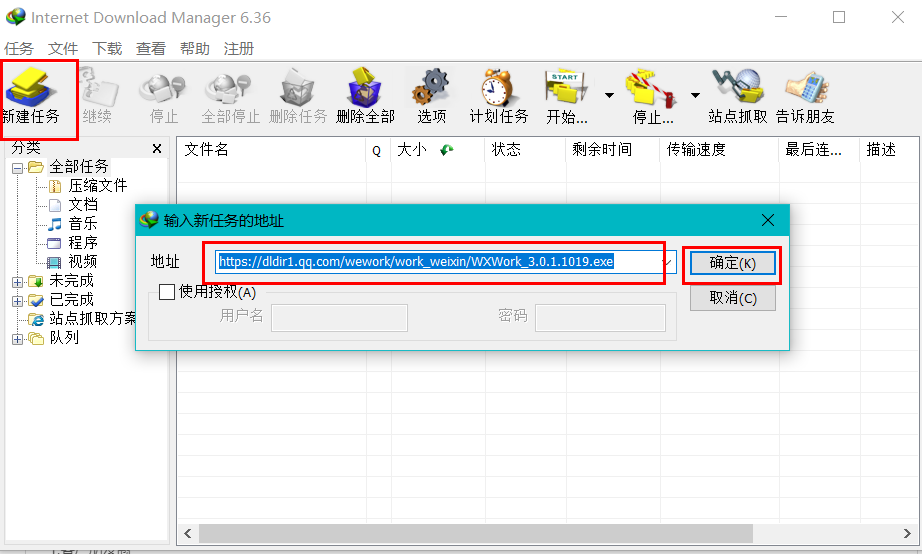This screenshot has width=922, height=554.
Task: Select 压缩文件 category in tree
Action: (98, 186)
